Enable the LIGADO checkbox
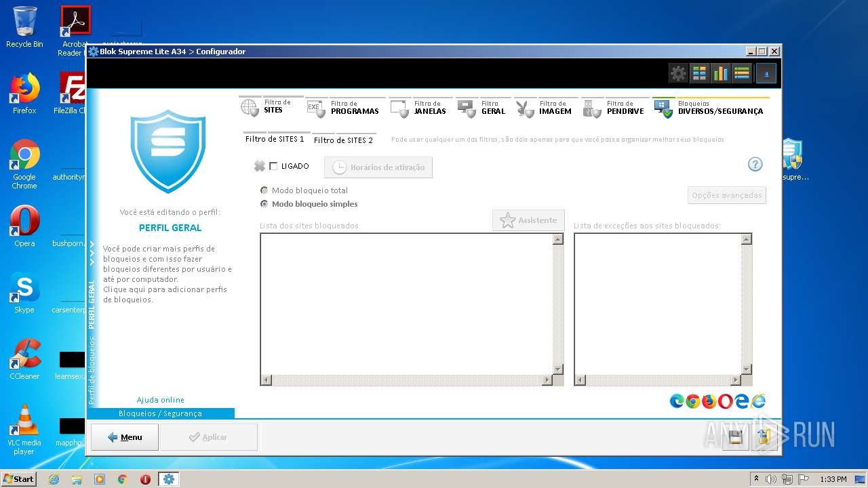 coord(273,166)
